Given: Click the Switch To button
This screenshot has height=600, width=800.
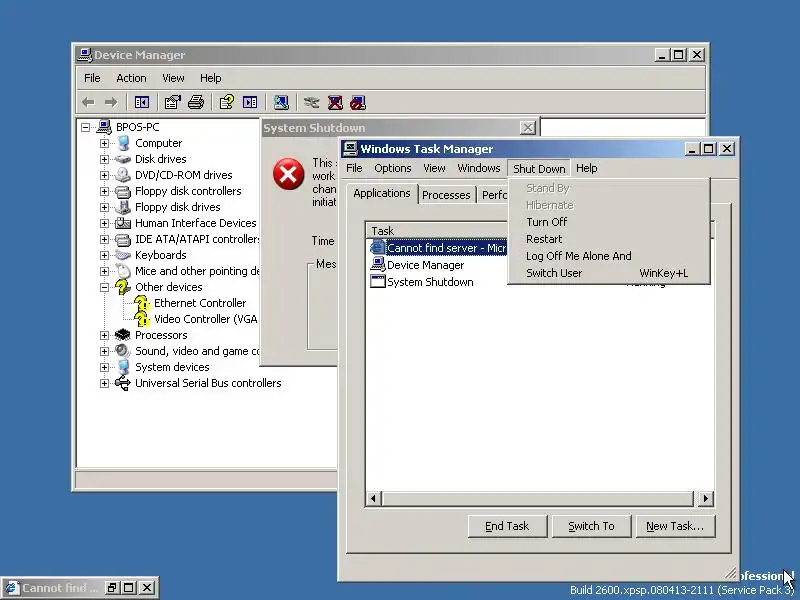Looking at the screenshot, I should tap(591, 526).
